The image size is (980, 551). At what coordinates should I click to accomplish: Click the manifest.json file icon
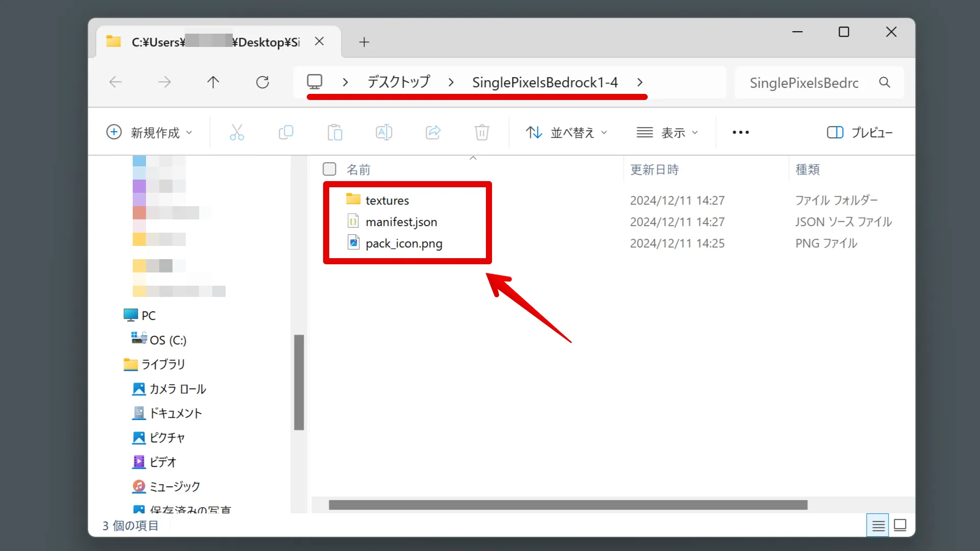[353, 221]
